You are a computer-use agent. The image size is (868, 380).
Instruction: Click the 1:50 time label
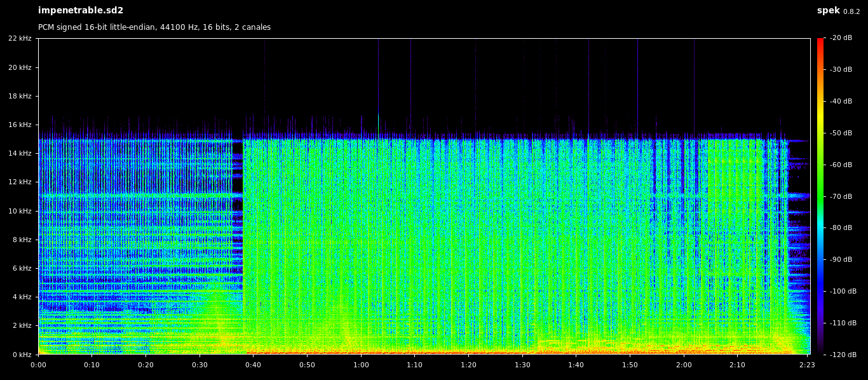630,365
